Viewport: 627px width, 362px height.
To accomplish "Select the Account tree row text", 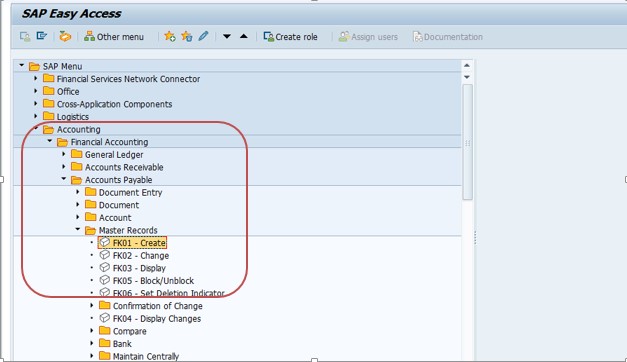I will coord(115,218).
